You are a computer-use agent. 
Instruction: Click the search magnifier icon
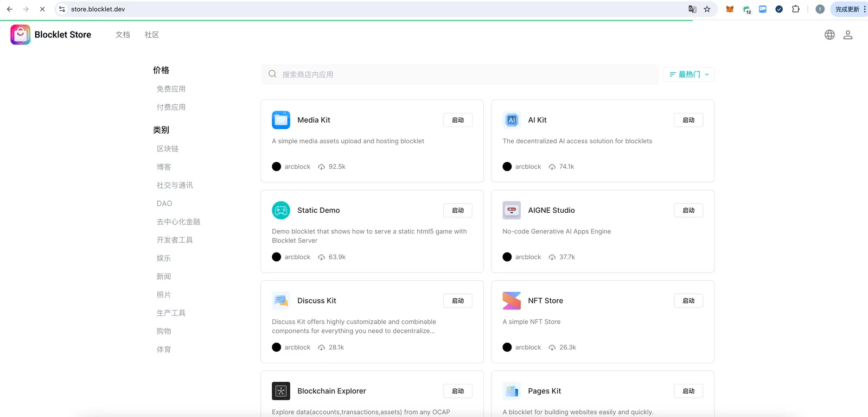tap(272, 74)
